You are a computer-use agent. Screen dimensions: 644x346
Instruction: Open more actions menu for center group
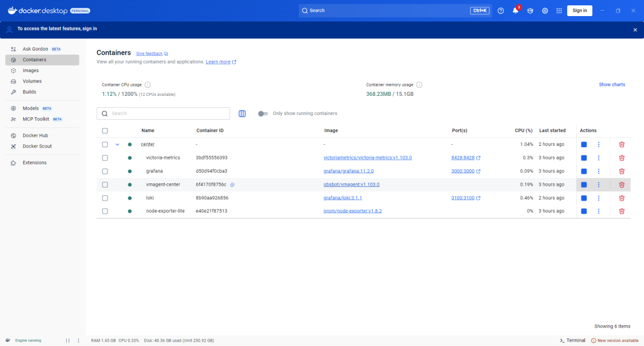click(x=599, y=145)
